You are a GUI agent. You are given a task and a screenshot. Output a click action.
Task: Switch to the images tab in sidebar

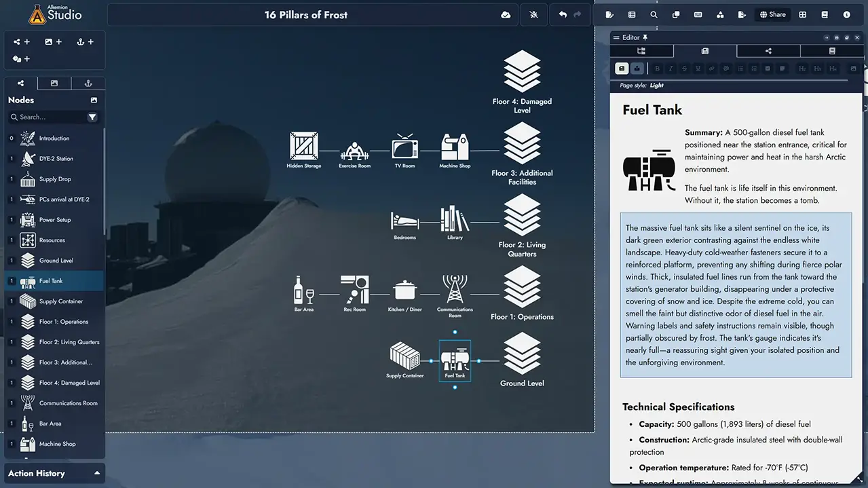coord(54,83)
